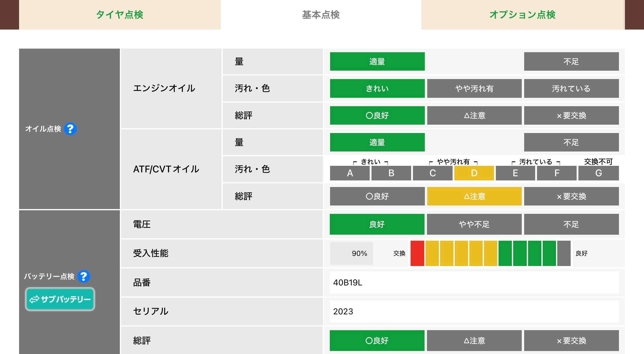Click the 90% acceptance performance field

pos(352,253)
